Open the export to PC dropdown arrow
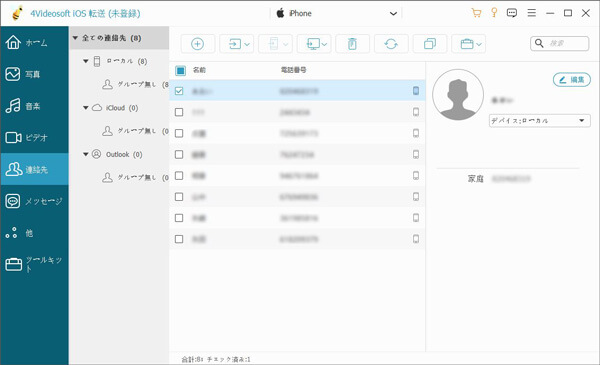The height and width of the screenshot is (365, 600). [x=324, y=44]
